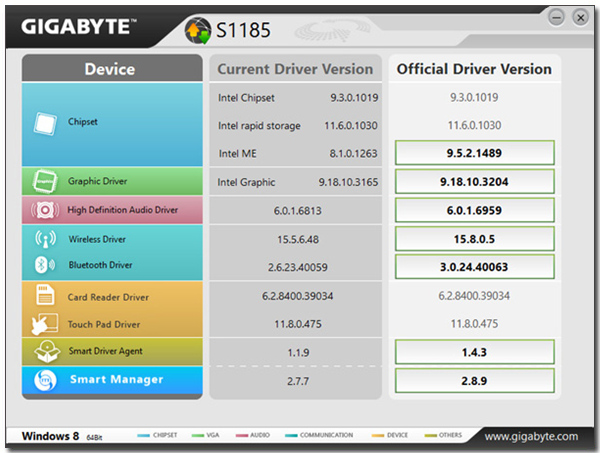Click the Smart Driver Agent box icon
This screenshot has height=453, width=600.
pyautogui.click(x=47, y=351)
